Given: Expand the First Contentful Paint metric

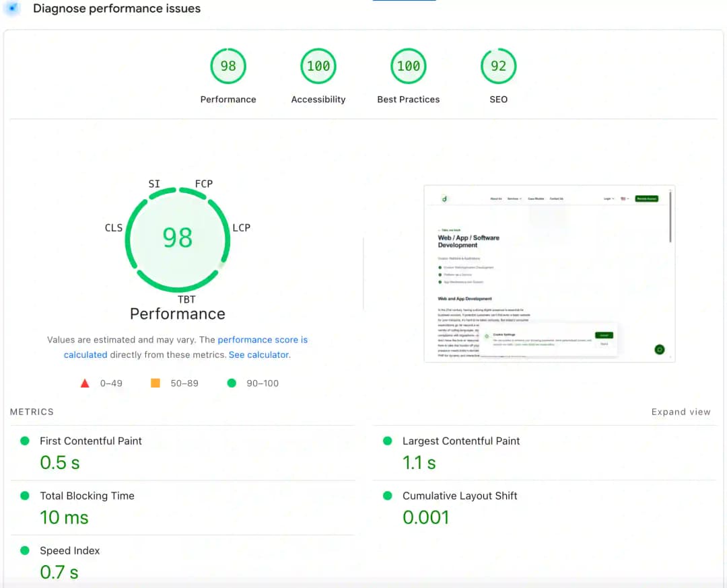Looking at the screenshot, I should [x=91, y=441].
